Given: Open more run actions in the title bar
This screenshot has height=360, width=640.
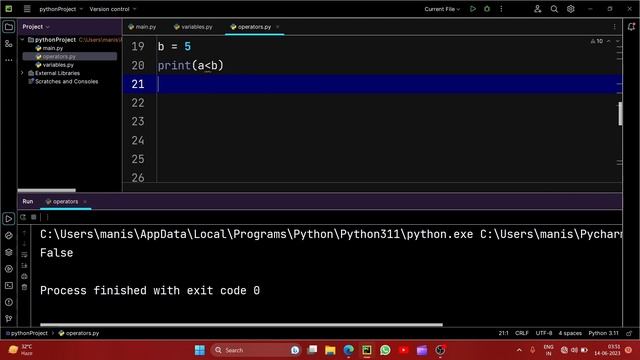Looking at the screenshot, I should tap(501, 9).
